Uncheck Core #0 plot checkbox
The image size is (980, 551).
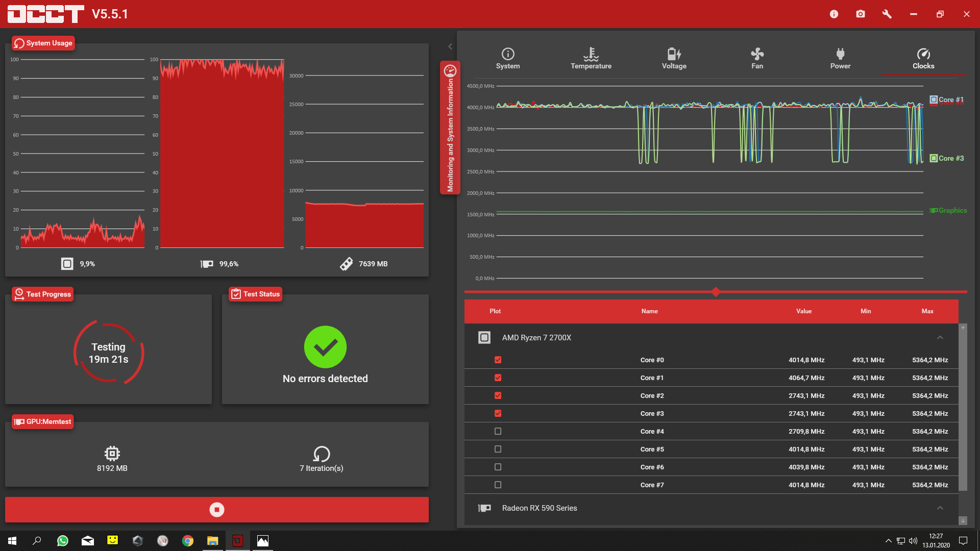[498, 360]
